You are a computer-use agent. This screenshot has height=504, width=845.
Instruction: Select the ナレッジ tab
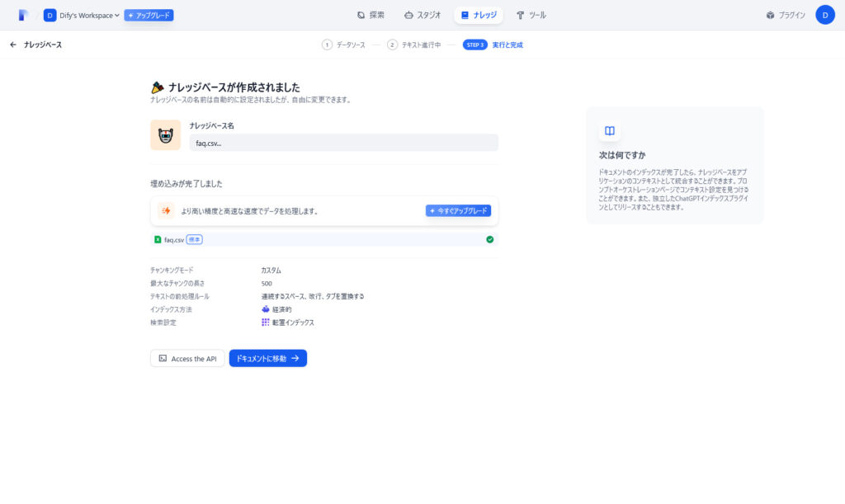pyautogui.click(x=479, y=15)
